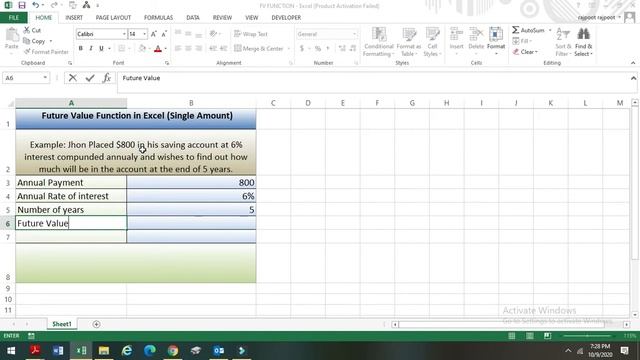Open File Explorer from the taskbar
This screenshot has height=360, width=640.
(x=104, y=351)
